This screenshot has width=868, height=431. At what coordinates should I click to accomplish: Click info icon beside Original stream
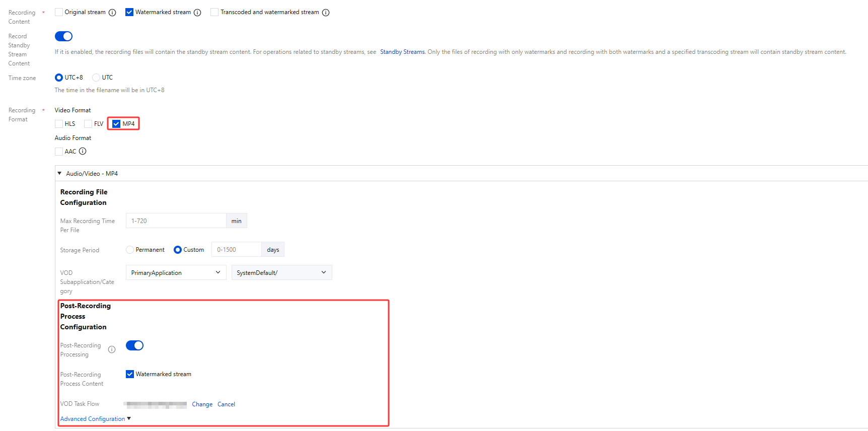pyautogui.click(x=112, y=13)
